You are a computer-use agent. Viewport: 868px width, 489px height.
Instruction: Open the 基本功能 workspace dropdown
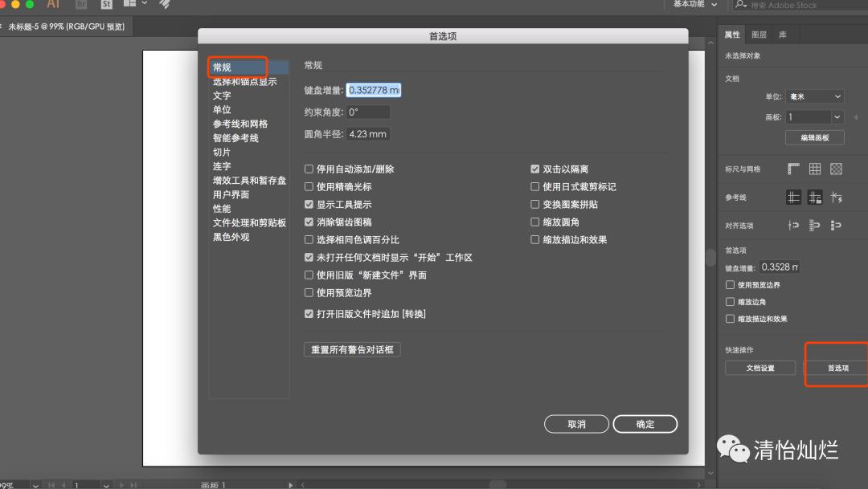[x=690, y=5]
